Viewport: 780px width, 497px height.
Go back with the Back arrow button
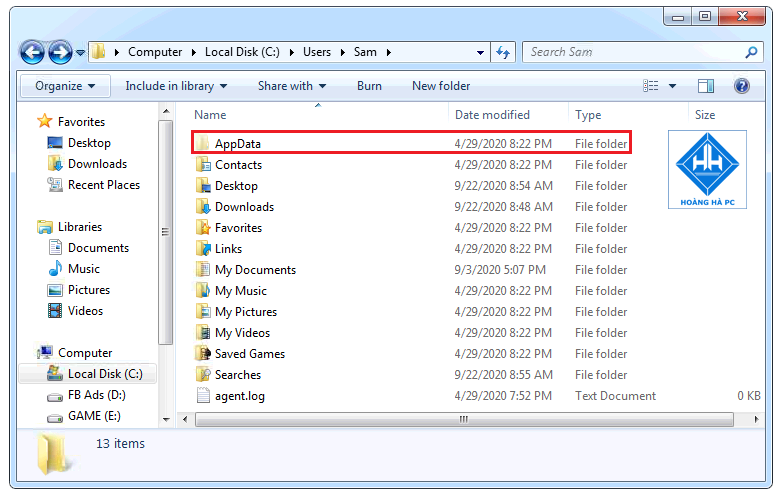(x=32, y=52)
